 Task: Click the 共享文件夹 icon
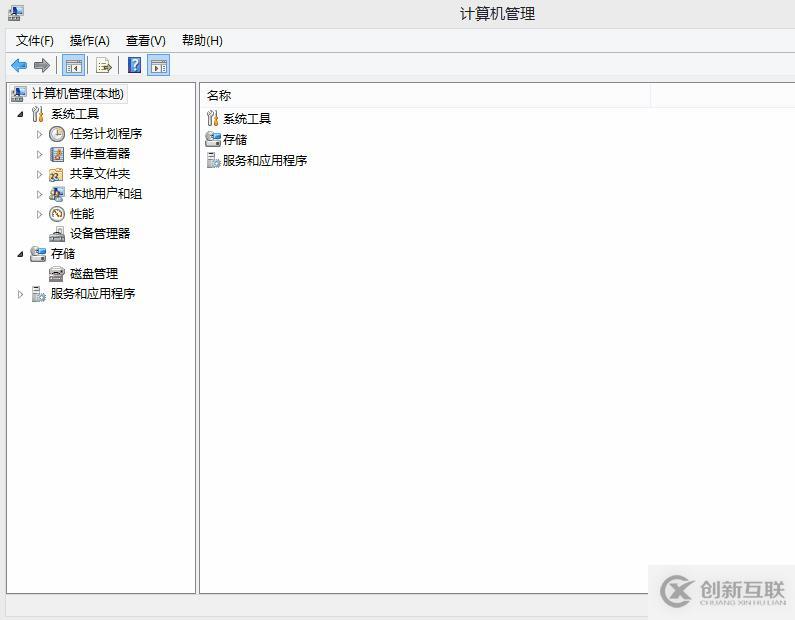(x=56, y=174)
